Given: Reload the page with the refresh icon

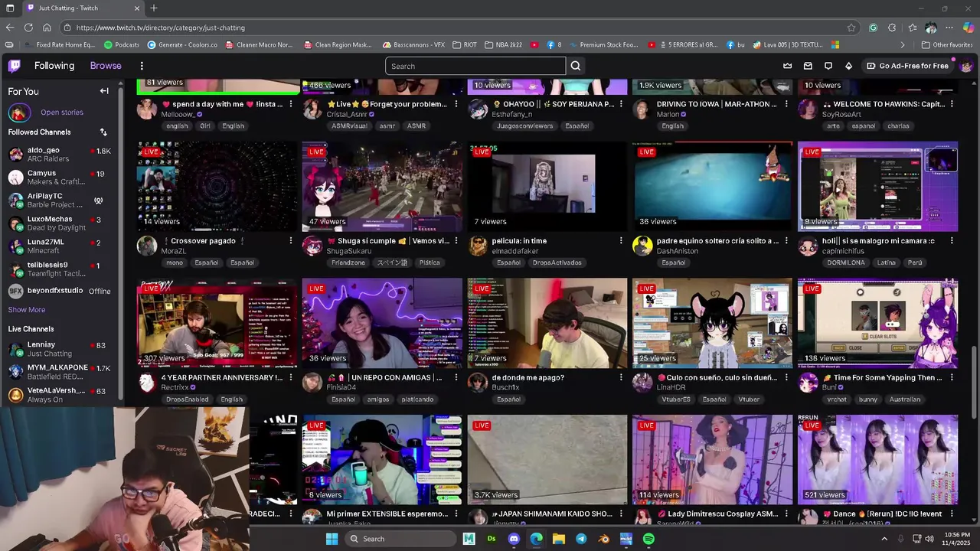Looking at the screenshot, I should [x=28, y=28].
